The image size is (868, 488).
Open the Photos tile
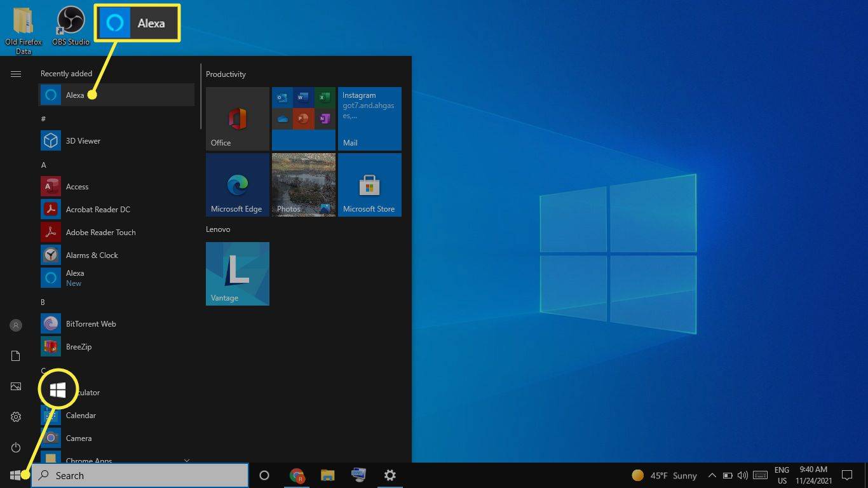pos(304,185)
